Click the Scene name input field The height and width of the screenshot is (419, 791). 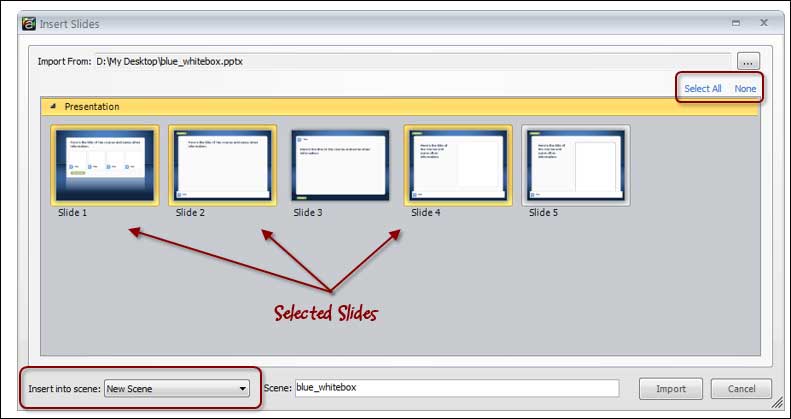point(457,388)
